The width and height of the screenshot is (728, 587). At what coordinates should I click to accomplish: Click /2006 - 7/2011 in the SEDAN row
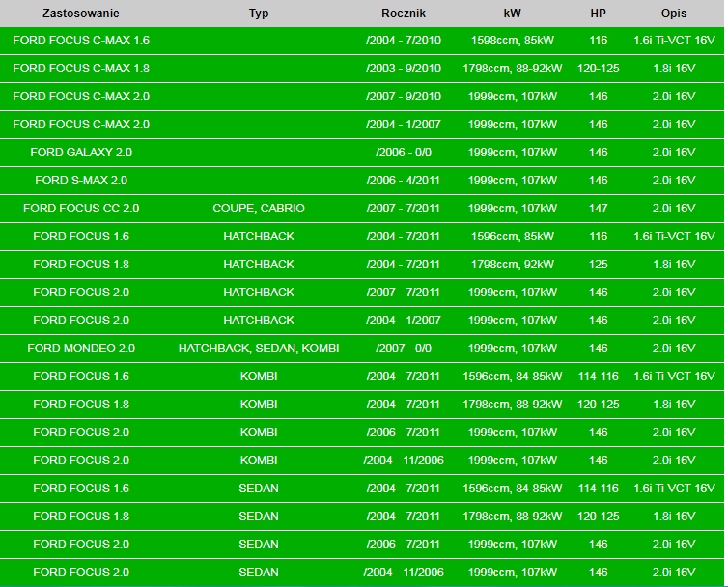tap(404, 545)
